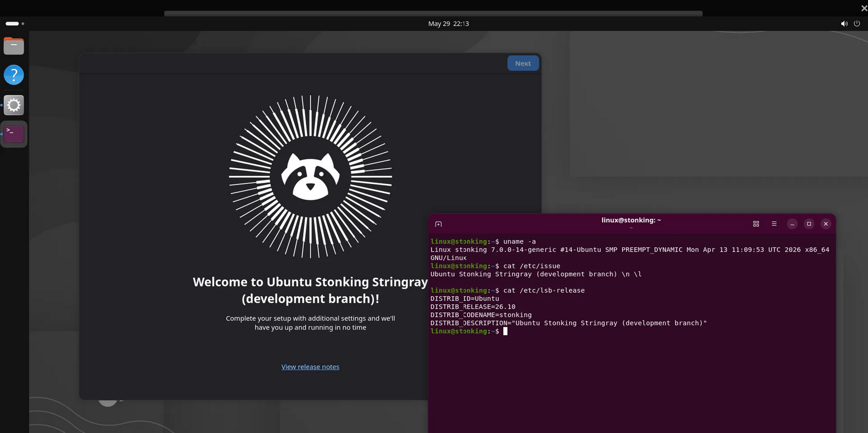Click the DISTRIB_ID=Ubuntu line
This screenshot has height=433, width=868.
click(464, 298)
